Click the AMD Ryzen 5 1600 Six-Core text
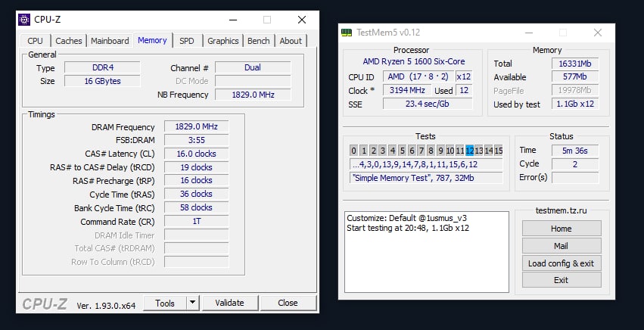Viewport: 644px width, 330px height. 414,61
